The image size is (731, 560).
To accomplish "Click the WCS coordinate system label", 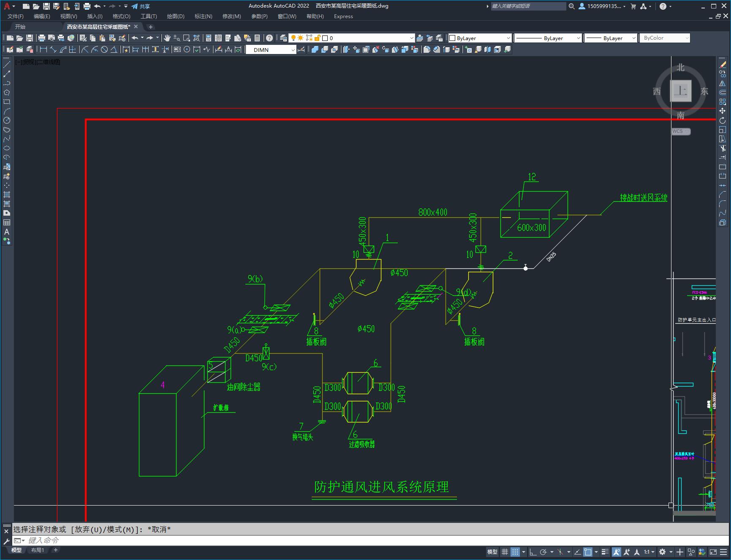I will click(x=680, y=131).
